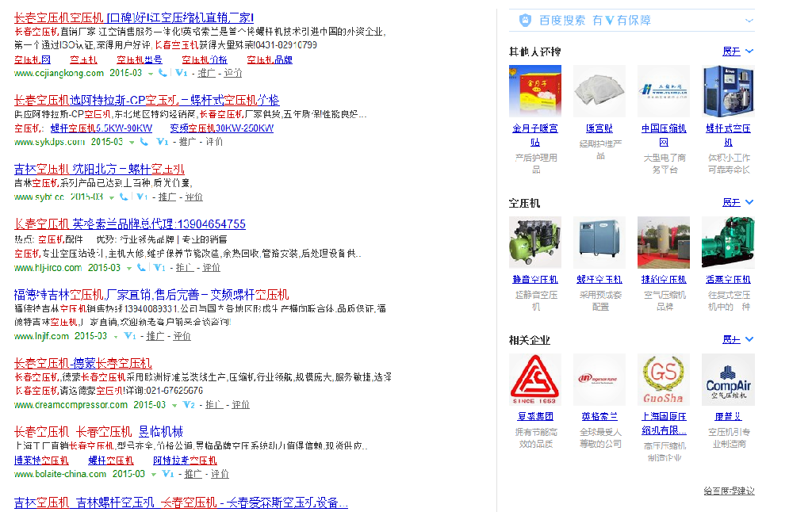This screenshot has width=812, height=512.
Task: Click sublink 阿特拉斯空压机
Action: click(185, 460)
